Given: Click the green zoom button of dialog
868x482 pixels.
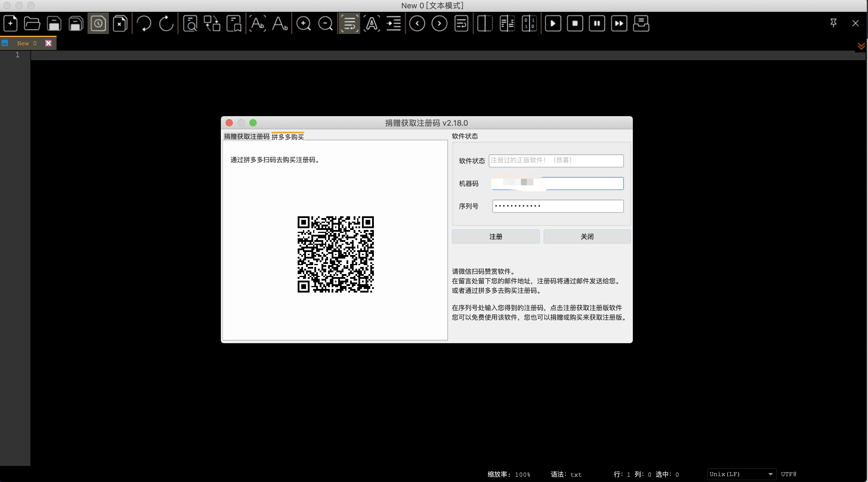Looking at the screenshot, I should pos(253,123).
